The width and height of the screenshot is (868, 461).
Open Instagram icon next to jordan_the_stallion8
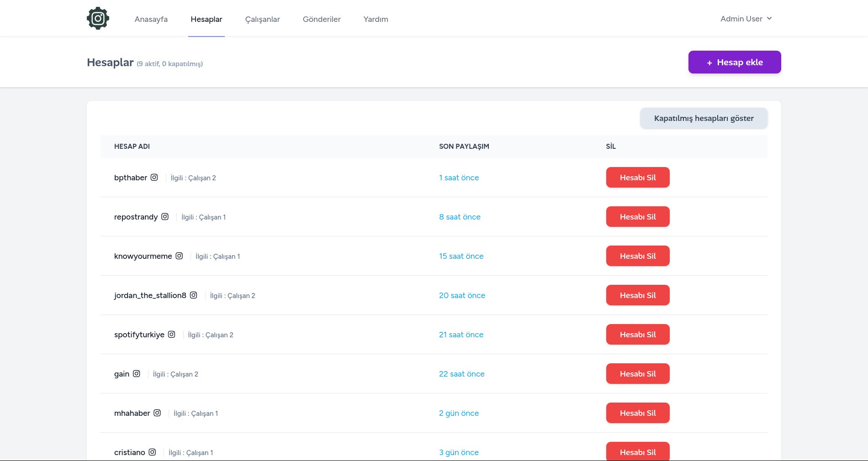[194, 295]
